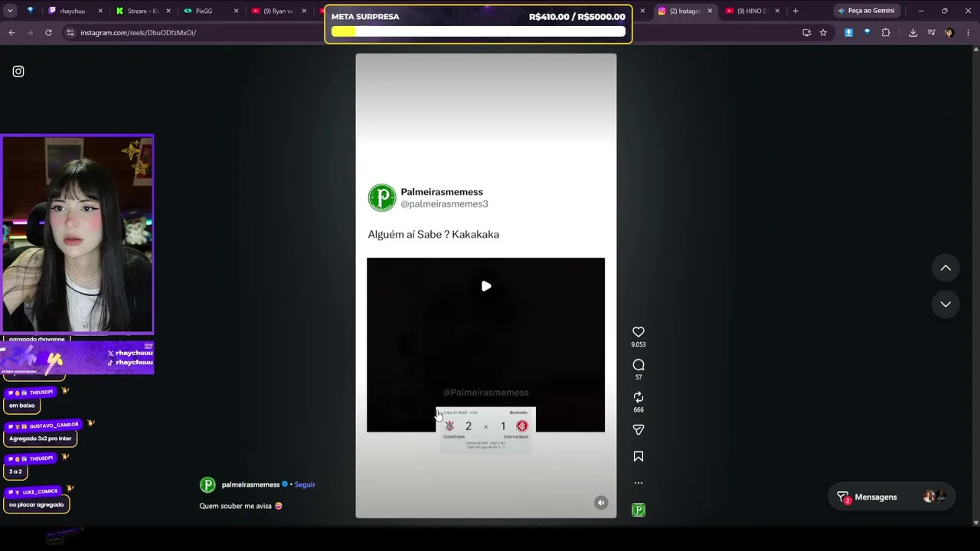Open the Chrome profile avatar
The image size is (980, 551).
pos(949,33)
